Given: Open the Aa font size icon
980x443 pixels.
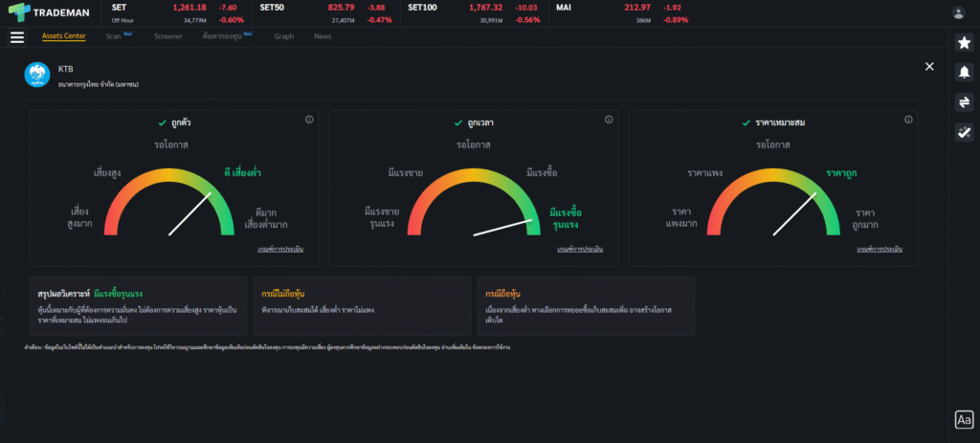Looking at the screenshot, I should [x=964, y=419].
